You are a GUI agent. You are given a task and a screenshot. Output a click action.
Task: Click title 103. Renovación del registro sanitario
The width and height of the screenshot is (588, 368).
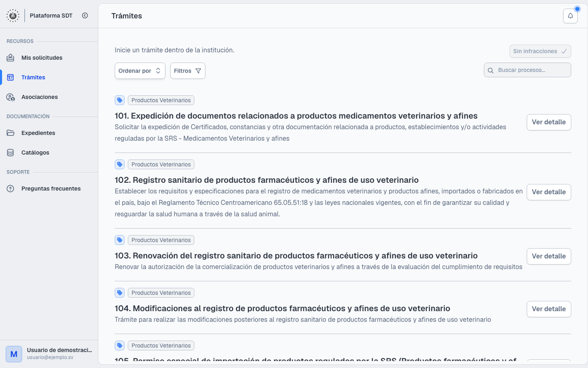point(296,256)
